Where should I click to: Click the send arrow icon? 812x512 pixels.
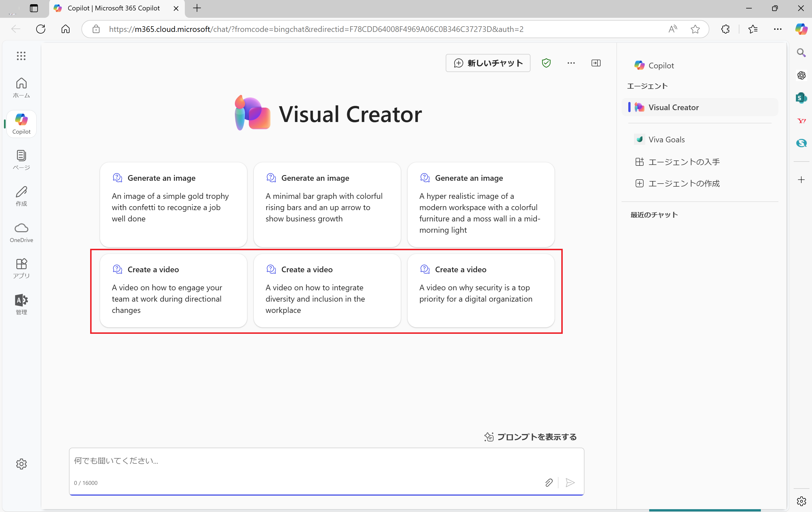[x=570, y=483]
